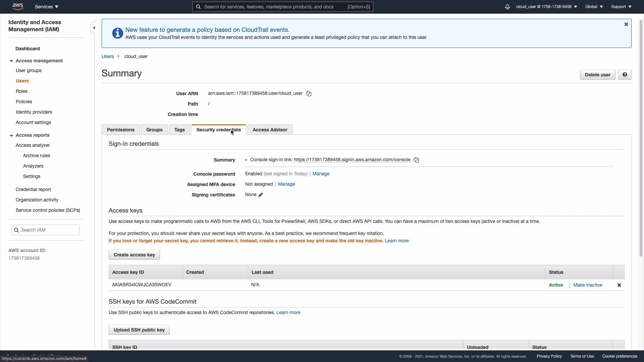
Task: Collapse the Access management section
Action: point(11,61)
